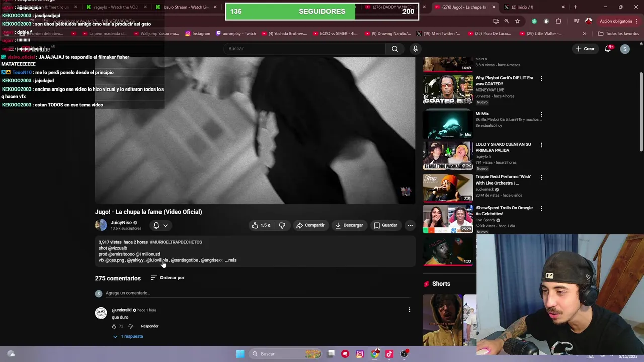Open the Mi Mix thumbnail

point(448,124)
